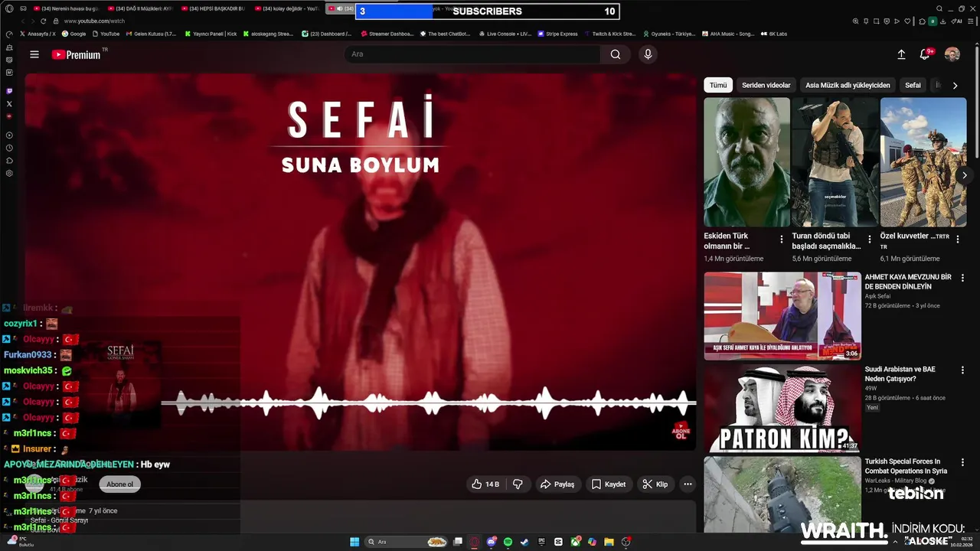Image resolution: width=980 pixels, height=551 pixels.
Task: Open Windows Start menu
Action: [x=354, y=542]
